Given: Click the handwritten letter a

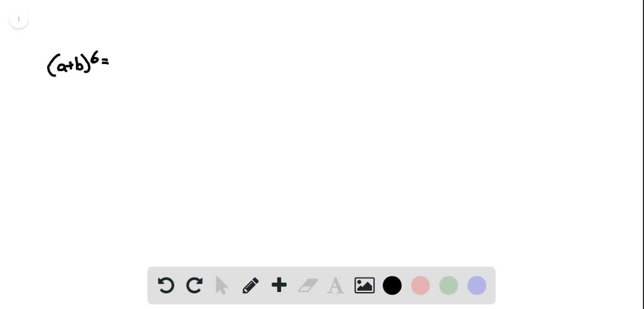Looking at the screenshot, I should pos(62,67).
